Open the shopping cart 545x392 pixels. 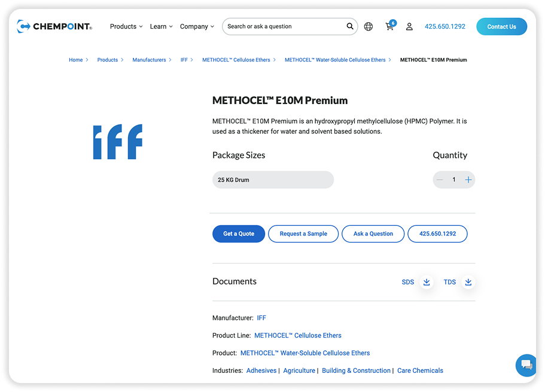390,26
